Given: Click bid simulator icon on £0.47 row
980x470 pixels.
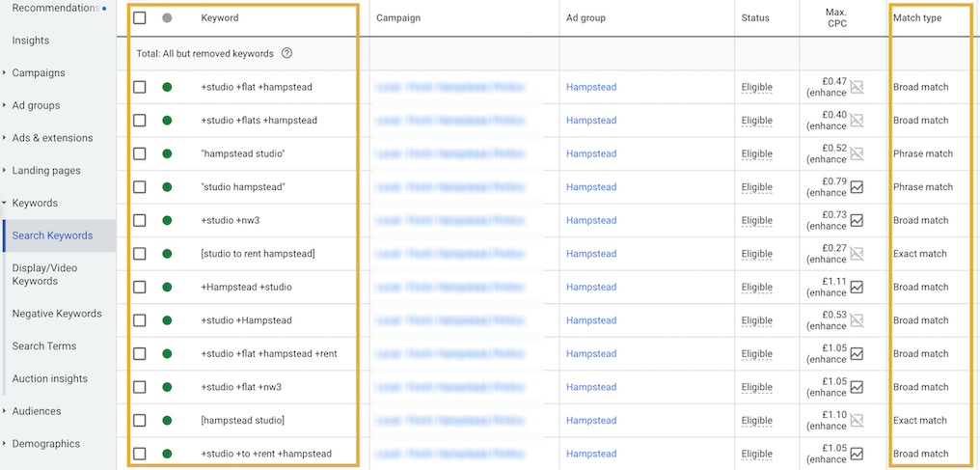Looking at the screenshot, I should click(857, 87).
